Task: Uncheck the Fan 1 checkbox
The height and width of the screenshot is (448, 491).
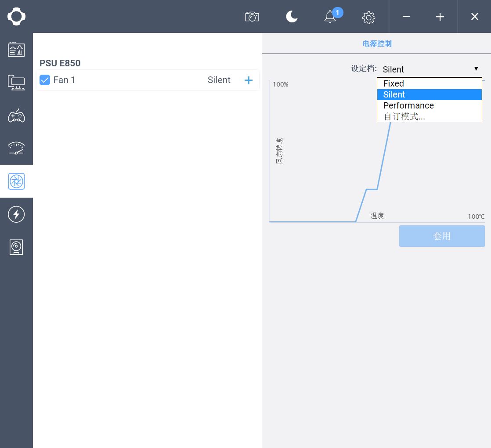Action: click(45, 80)
